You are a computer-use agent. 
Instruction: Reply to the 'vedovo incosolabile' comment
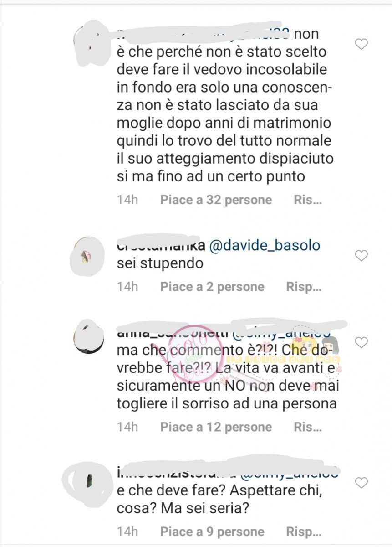click(x=308, y=200)
